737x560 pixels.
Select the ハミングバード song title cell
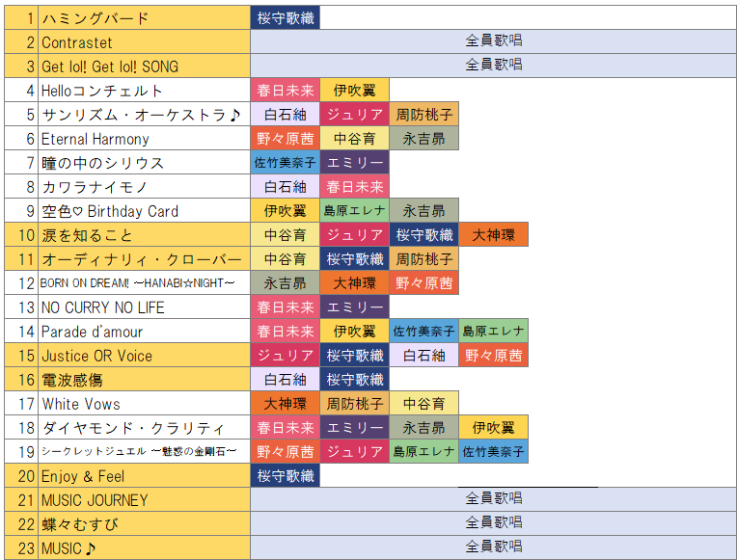click(144, 18)
